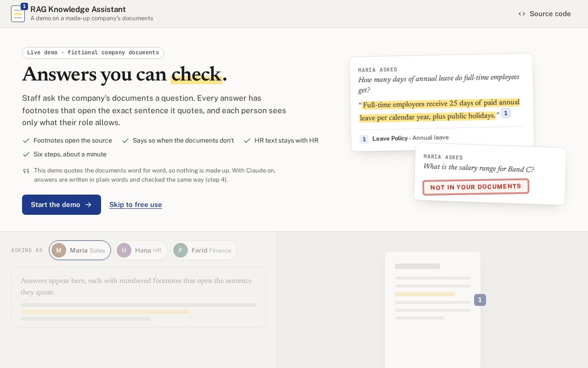588x368 pixels.
Task: Click the checkmark beside "HR text stays with HR"
Action: (247, 140)
